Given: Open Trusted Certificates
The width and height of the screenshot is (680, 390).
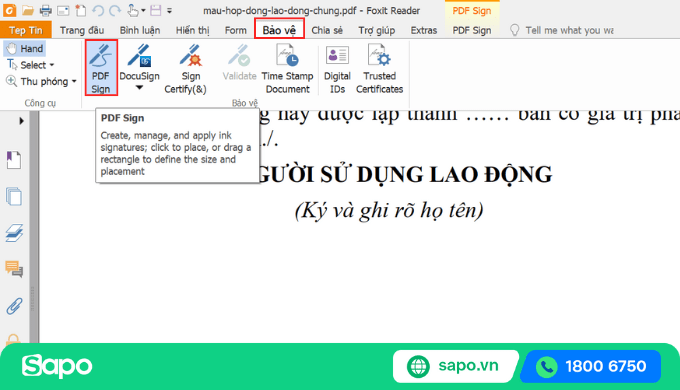Looking at the screenshot, I should coord(379,68).
